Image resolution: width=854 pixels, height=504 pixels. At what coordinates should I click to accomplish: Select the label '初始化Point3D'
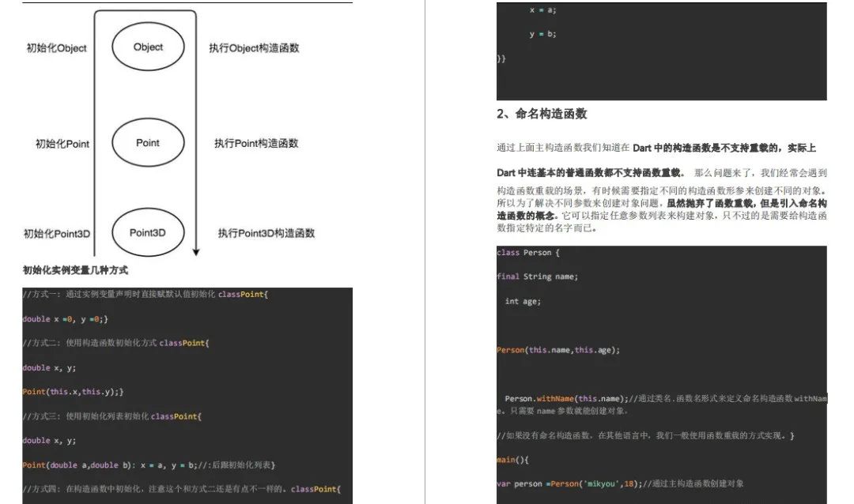(57, 234)
